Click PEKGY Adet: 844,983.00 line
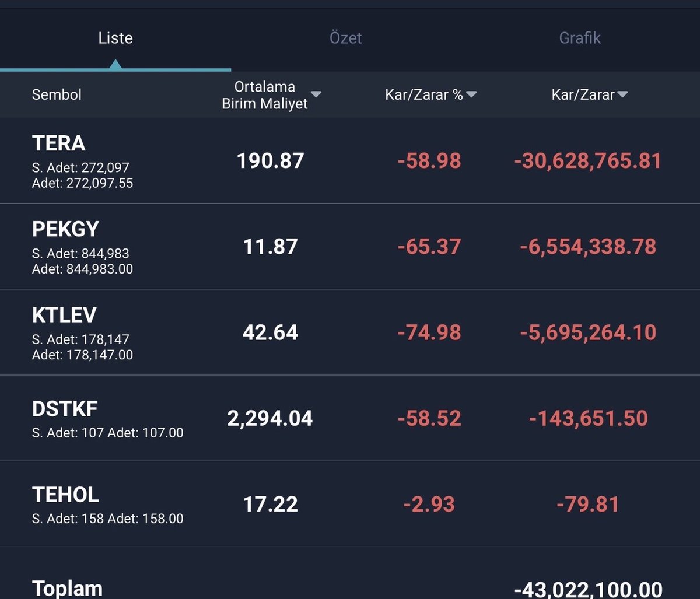Viewport: 700px width, 599px height. point(82,269)
